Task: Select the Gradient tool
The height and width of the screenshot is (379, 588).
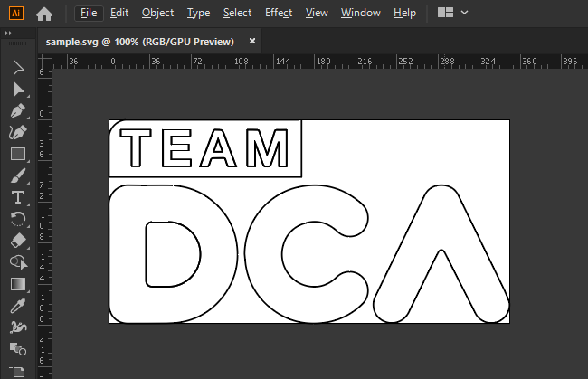Action: (18, 284)
